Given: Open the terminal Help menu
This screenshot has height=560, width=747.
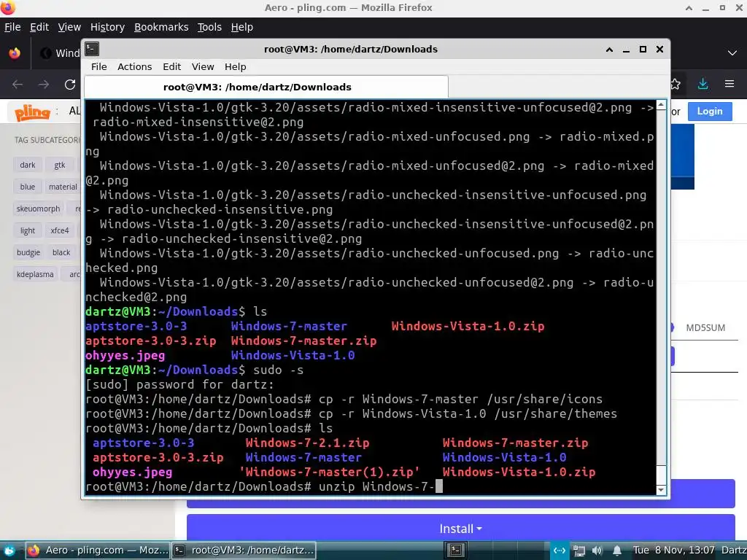Looking at the screenshot, I should 236,66.
